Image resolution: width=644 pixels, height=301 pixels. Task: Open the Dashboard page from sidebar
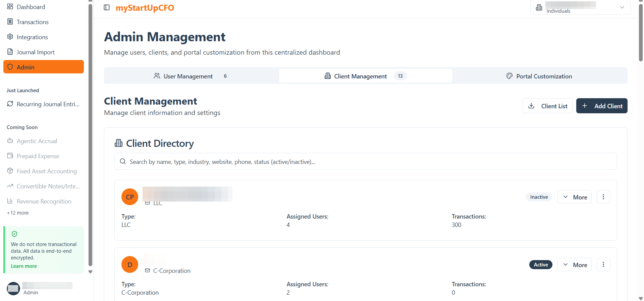point(44,7)
